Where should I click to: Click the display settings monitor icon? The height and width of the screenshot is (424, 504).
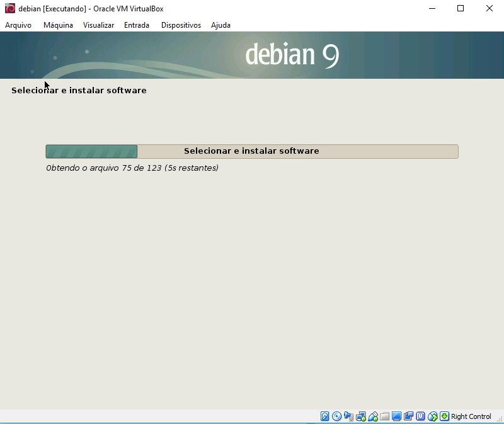point(396,416)
